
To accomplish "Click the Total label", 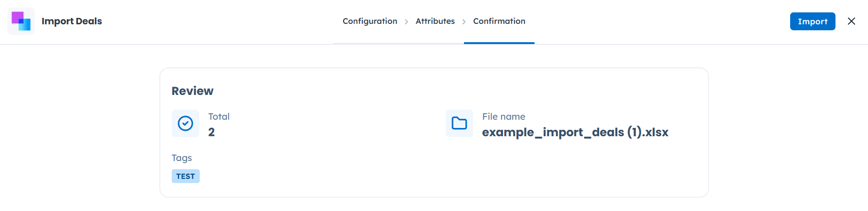I will [x=219, y=117].
